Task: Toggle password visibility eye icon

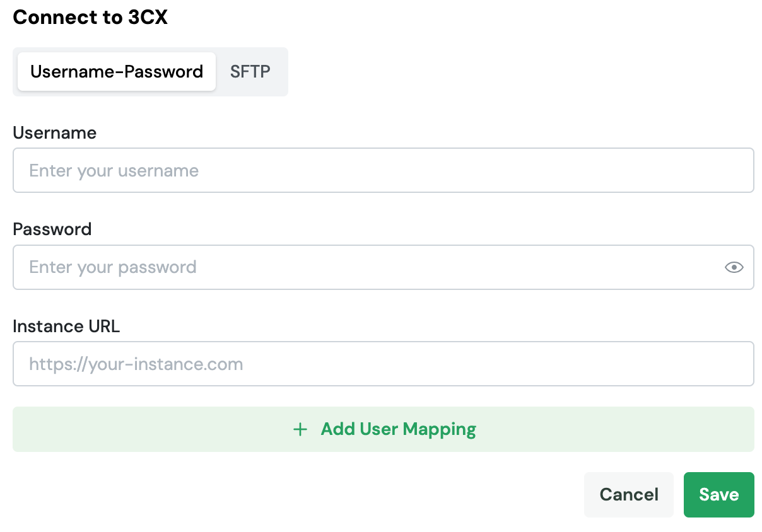Action: [734, 267]
